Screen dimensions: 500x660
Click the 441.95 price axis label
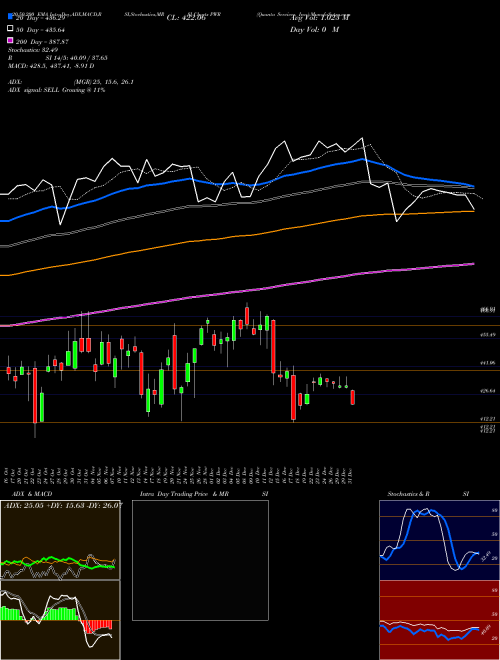point(487,362)
